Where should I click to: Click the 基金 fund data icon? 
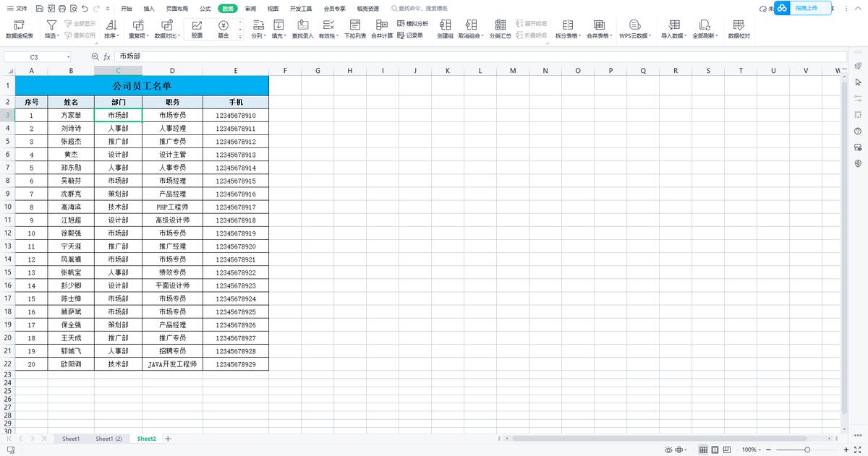[223, 29]
